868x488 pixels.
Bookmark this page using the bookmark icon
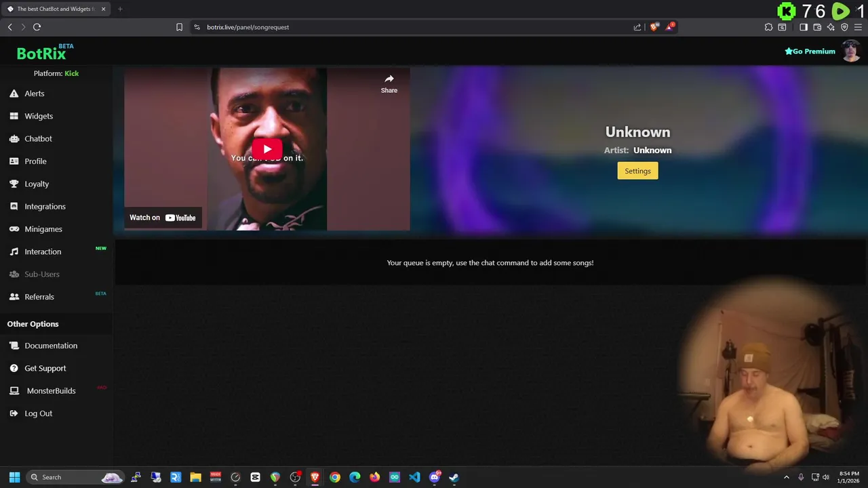pyautogui.click(x=179, y=27)
